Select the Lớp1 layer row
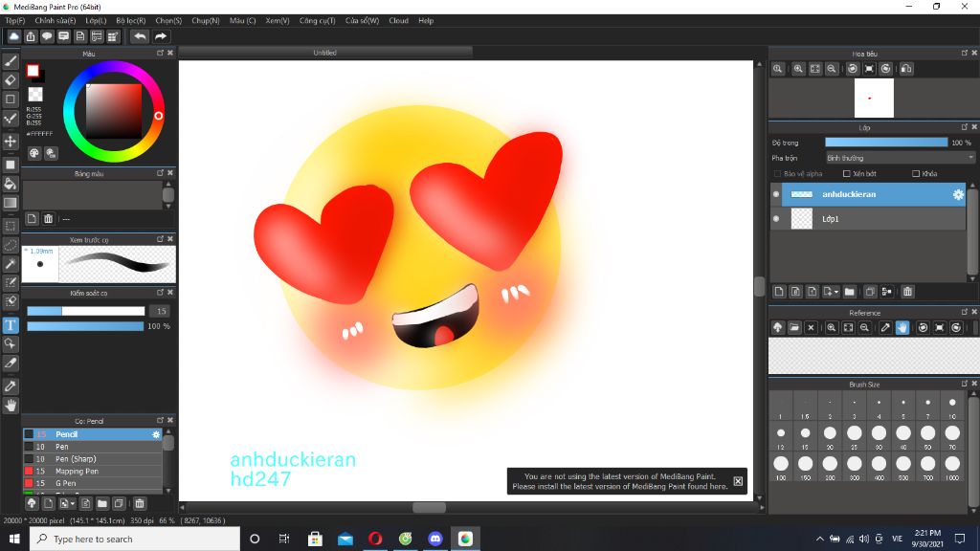 point(869,219)
